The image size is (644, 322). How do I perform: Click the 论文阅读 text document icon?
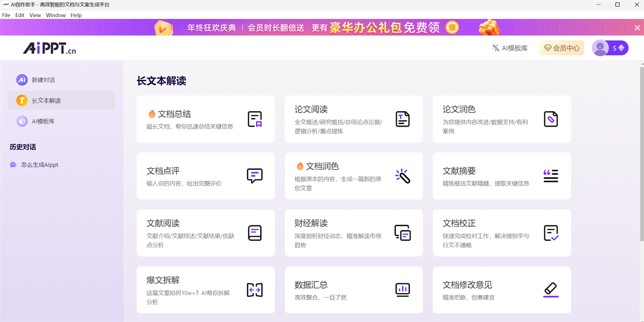(x=402, y=119)
